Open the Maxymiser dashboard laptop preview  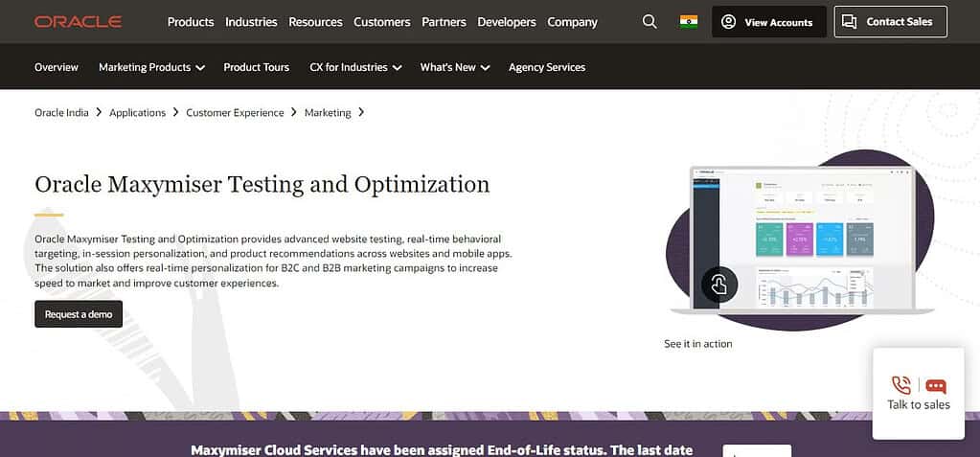click(802, 239)
